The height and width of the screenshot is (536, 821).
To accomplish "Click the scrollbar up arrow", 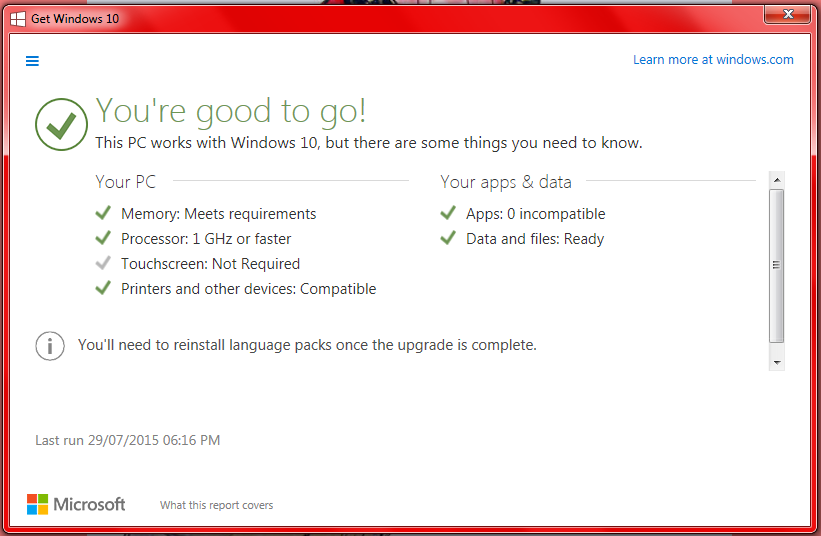I will click(777, 180).
